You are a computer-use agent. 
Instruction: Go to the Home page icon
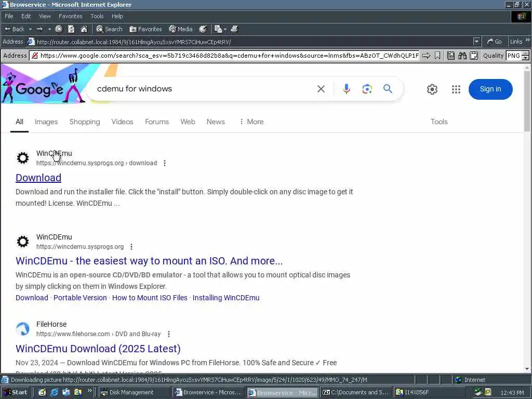click(x=84, y=29)
